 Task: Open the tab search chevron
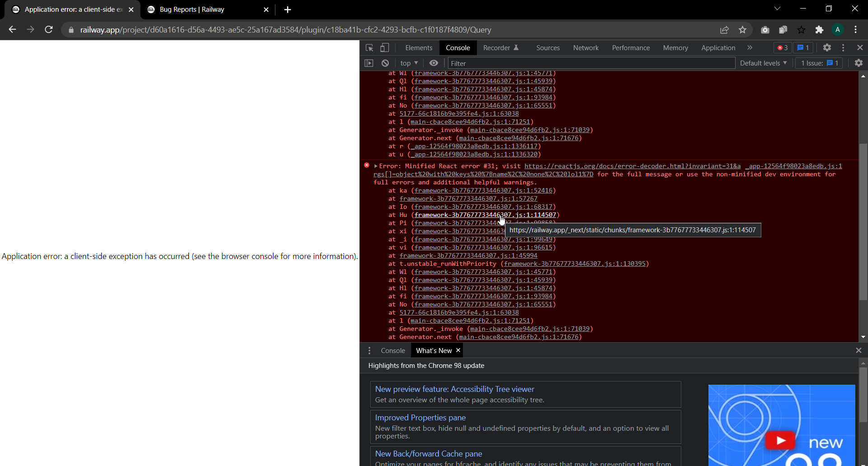pos(777,9)
